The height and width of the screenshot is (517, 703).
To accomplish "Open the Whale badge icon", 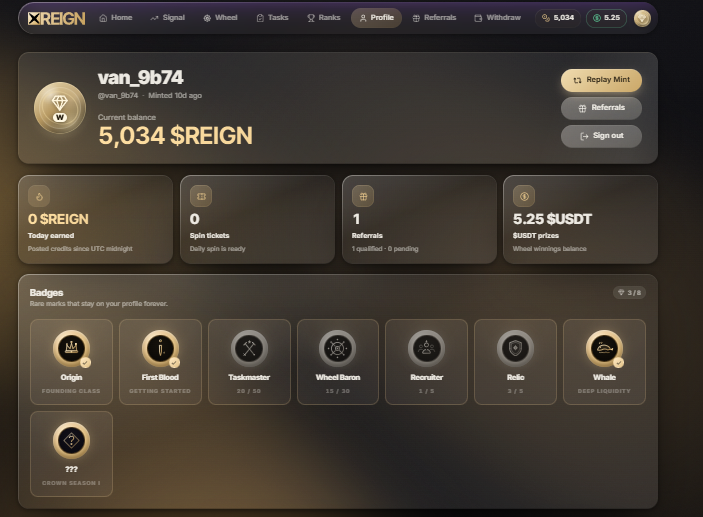I will (604, 348).
